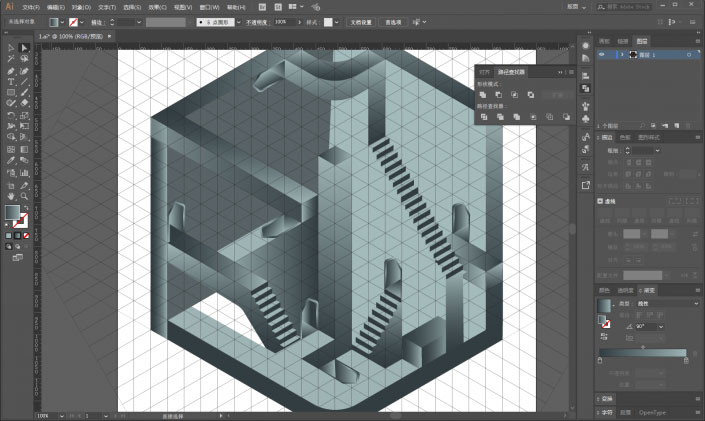The image size is (705, 421).
Task: Select the Pen tool
Action: point(11,71)
